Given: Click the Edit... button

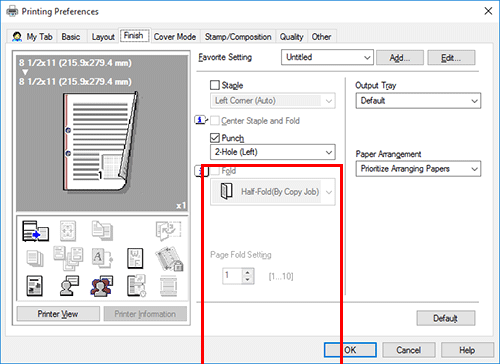Looking at the screenshot, I should (x=451, y=58).
